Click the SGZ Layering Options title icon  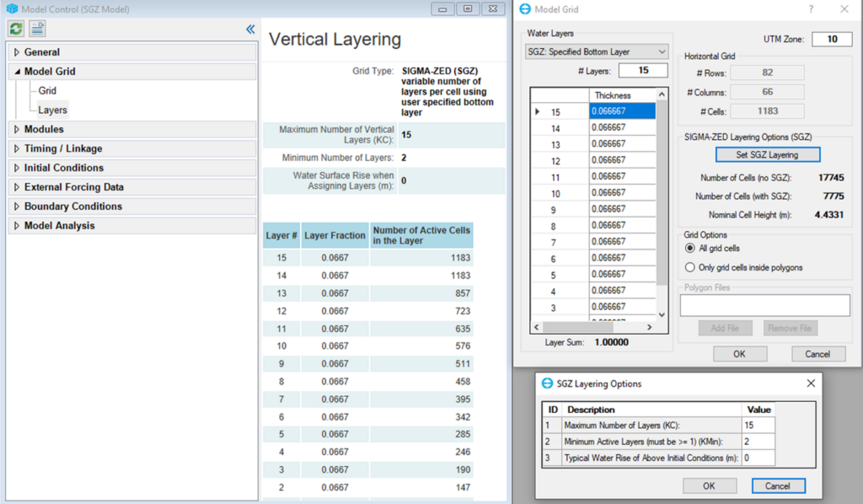[x=546, y=383]
